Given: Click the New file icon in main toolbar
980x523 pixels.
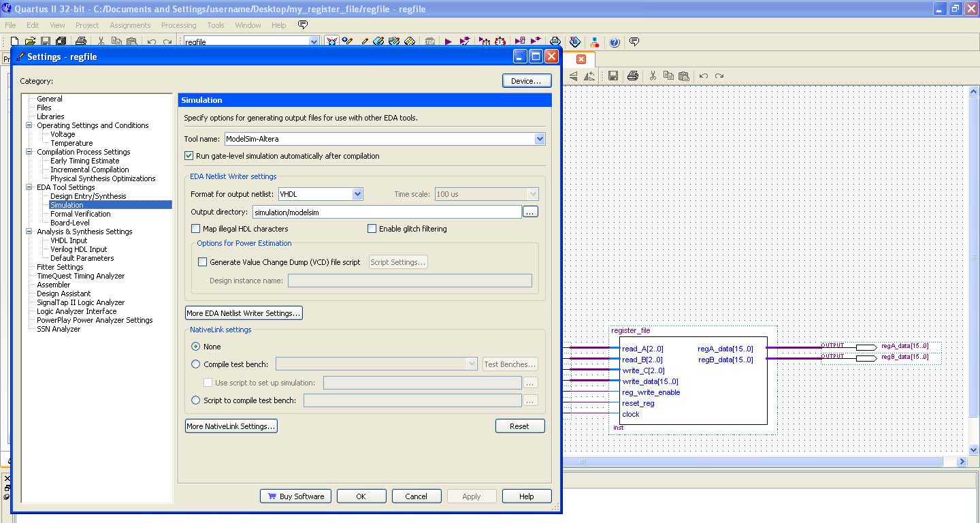Looking at the screenshot, I should 14,42.
